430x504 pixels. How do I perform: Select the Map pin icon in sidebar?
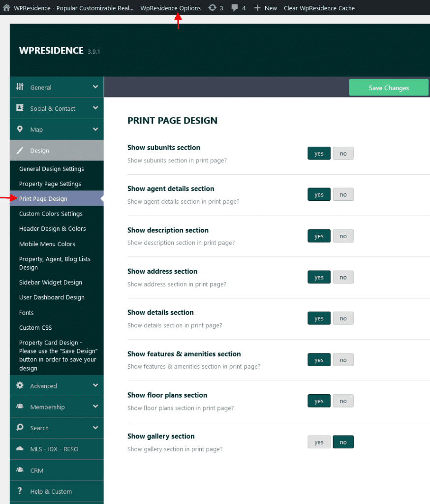point(19,129)
